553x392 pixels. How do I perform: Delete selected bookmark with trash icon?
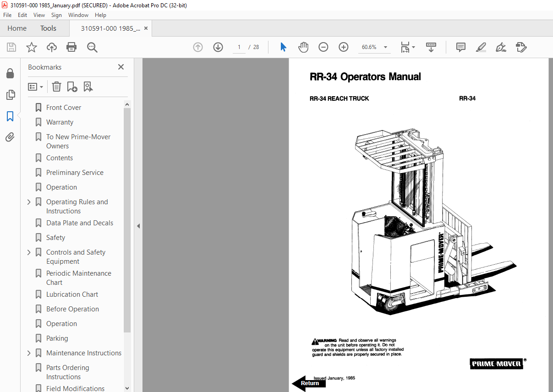tap(56, 87)
